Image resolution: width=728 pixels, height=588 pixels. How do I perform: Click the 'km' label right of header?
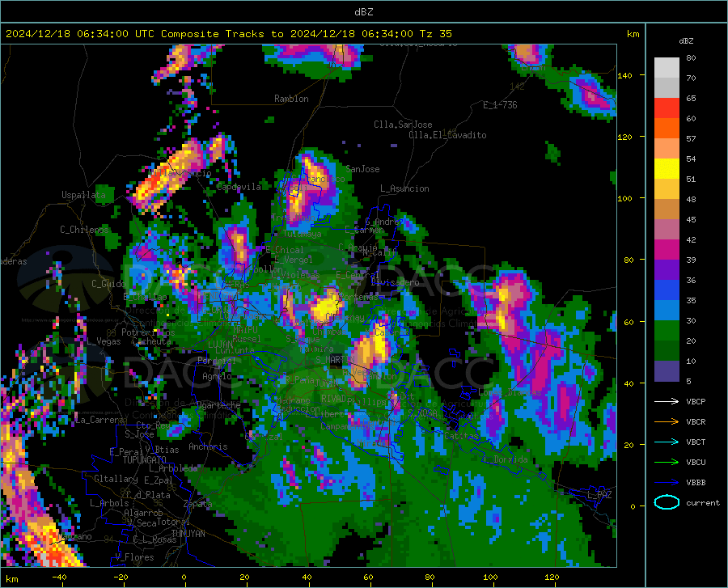[x=633, y=34]
